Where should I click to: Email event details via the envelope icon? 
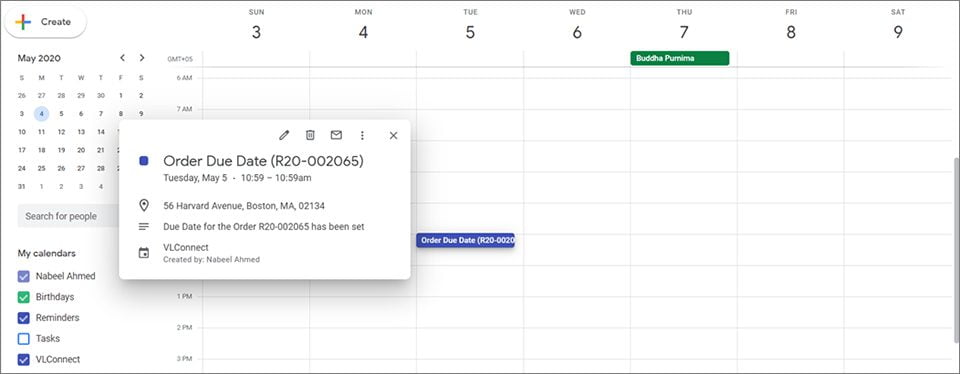336,135
